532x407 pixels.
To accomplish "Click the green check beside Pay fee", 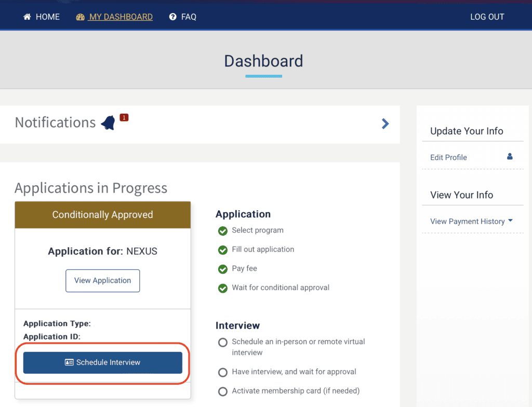I will point(223,269).
